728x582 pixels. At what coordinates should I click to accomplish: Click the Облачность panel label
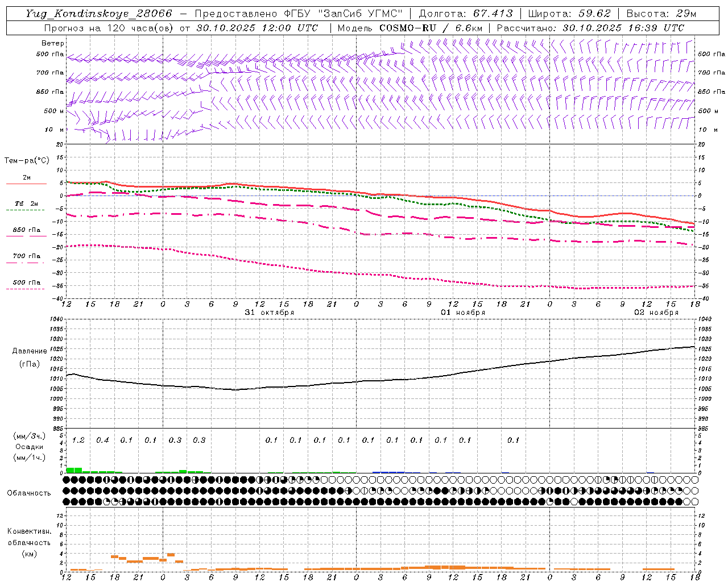coord(29,493)
